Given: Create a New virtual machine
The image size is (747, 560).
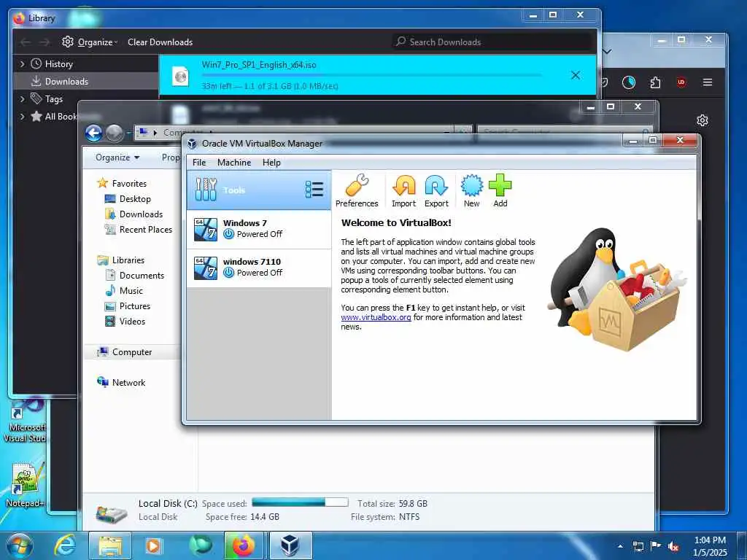Looking at the screenshot, I should [472, 191].
